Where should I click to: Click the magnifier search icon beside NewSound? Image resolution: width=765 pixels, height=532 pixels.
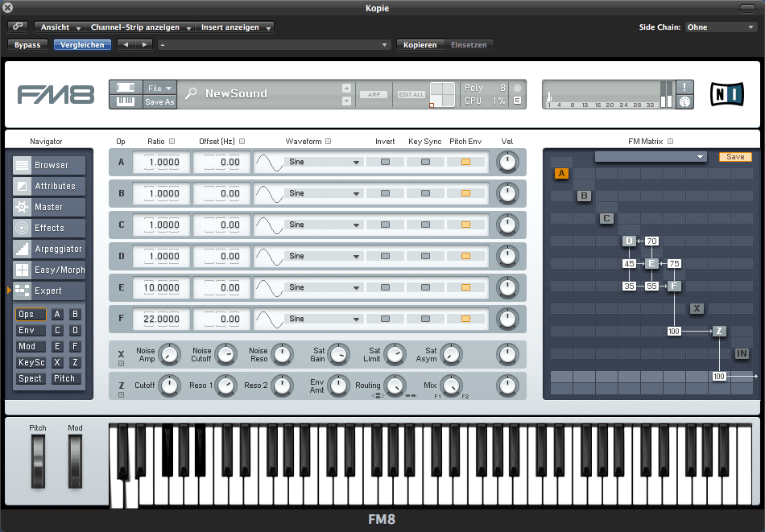click(x=191, y=93)
